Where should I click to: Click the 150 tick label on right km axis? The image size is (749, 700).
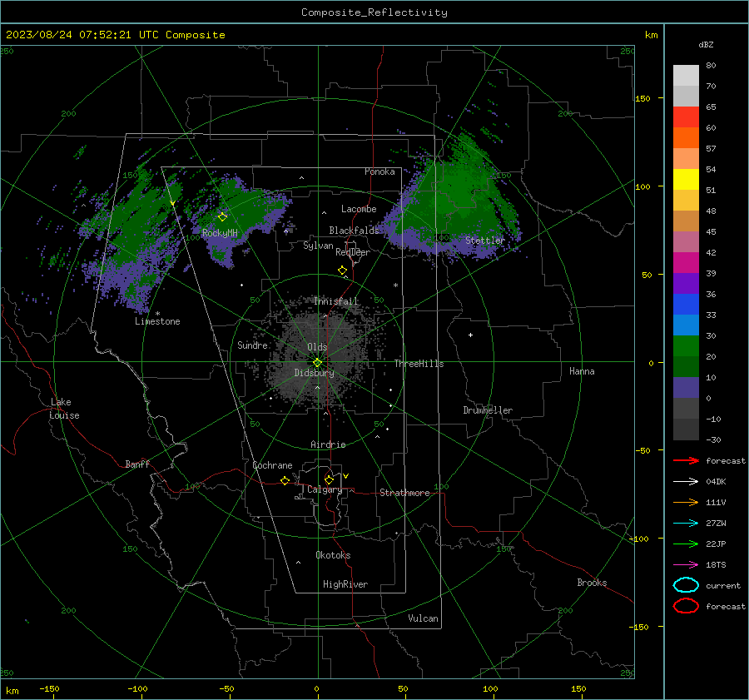[x=642, y=98]
